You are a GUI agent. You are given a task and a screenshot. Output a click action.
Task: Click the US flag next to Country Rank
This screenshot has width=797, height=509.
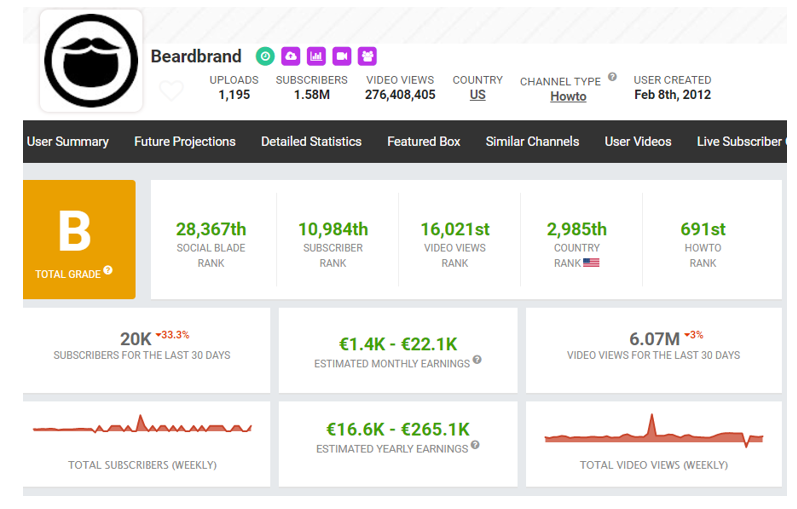[x=591, y=263]
